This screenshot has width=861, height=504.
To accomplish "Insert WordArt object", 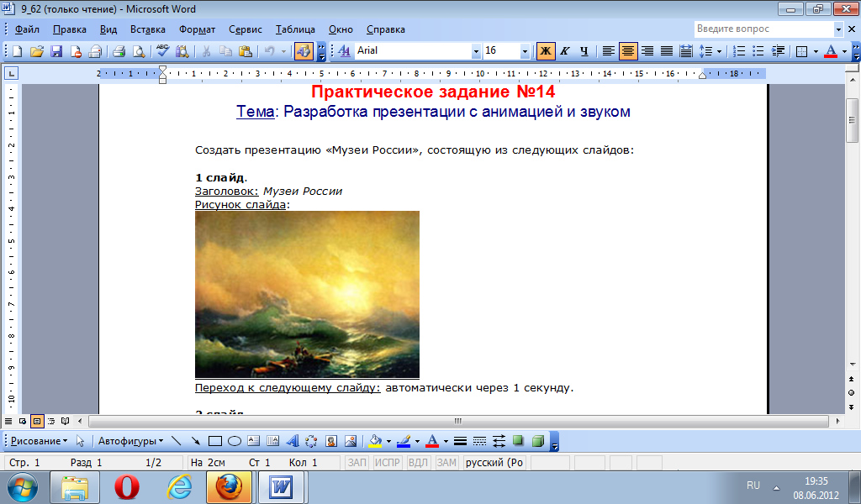I will pos(292,441).
